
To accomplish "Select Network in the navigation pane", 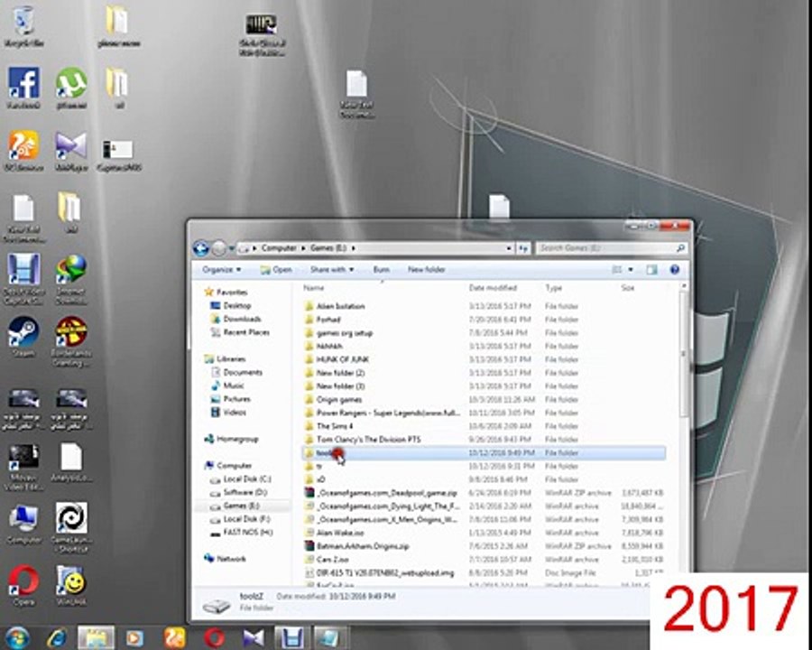I will point(226,559).
